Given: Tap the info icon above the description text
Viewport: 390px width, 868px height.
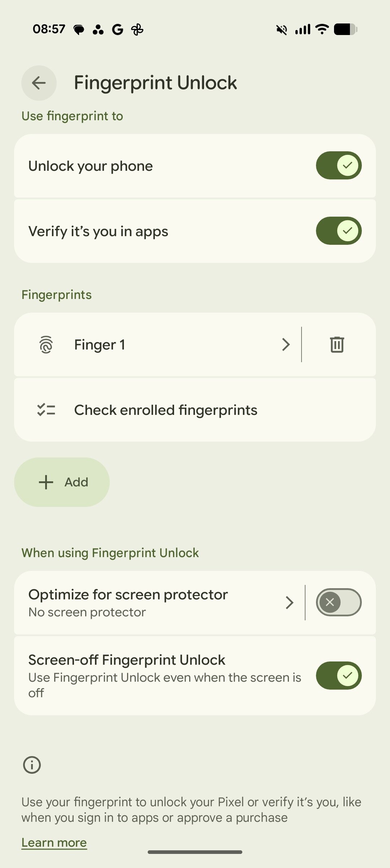Looking at the screenshot, I should (32, 765).
